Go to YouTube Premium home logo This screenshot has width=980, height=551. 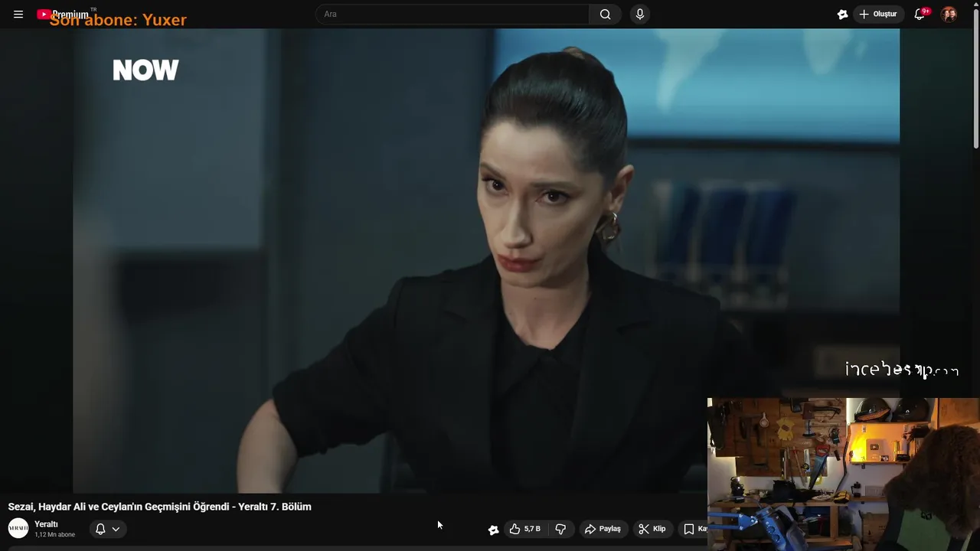coord(63,15)
